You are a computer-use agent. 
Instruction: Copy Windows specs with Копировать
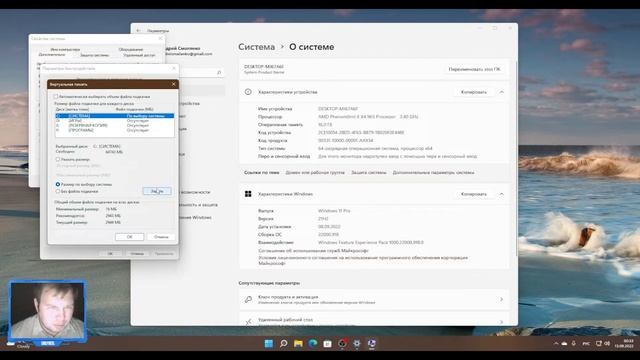tap(473, 194)
